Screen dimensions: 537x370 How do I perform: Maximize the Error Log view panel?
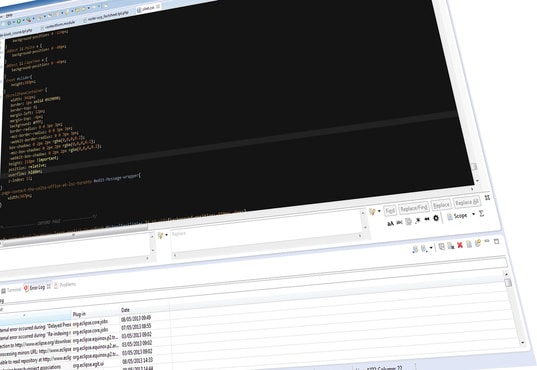click(497, 241)
